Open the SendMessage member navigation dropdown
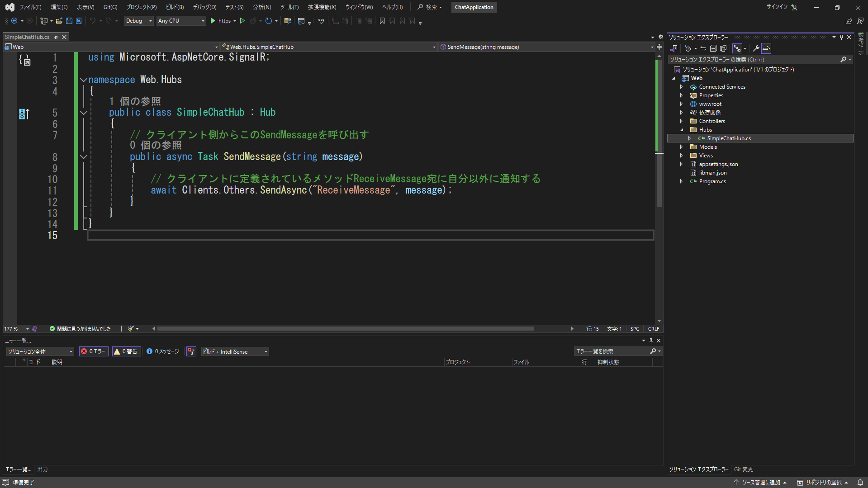 click(x=547, y=47)
